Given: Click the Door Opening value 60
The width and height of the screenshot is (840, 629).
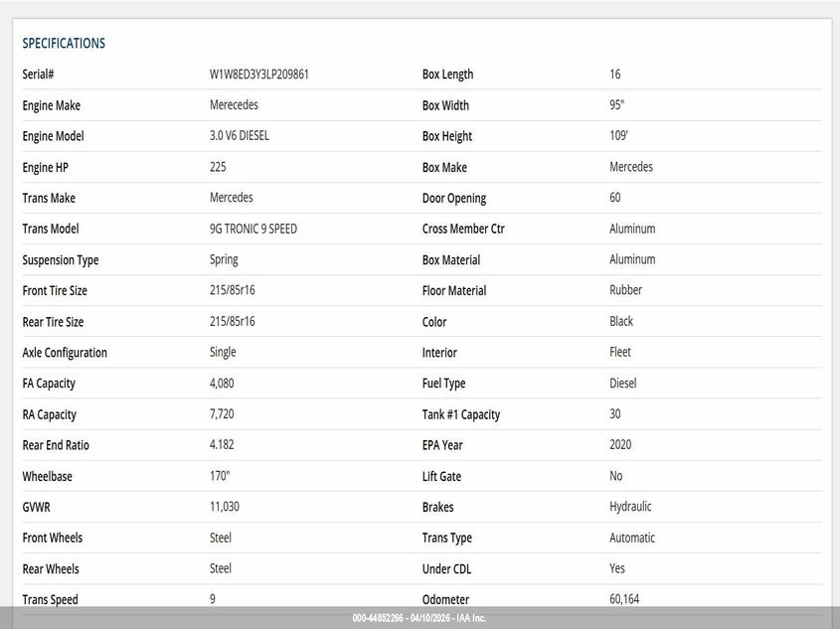Looking at the screenshot, I should point(615,198).
